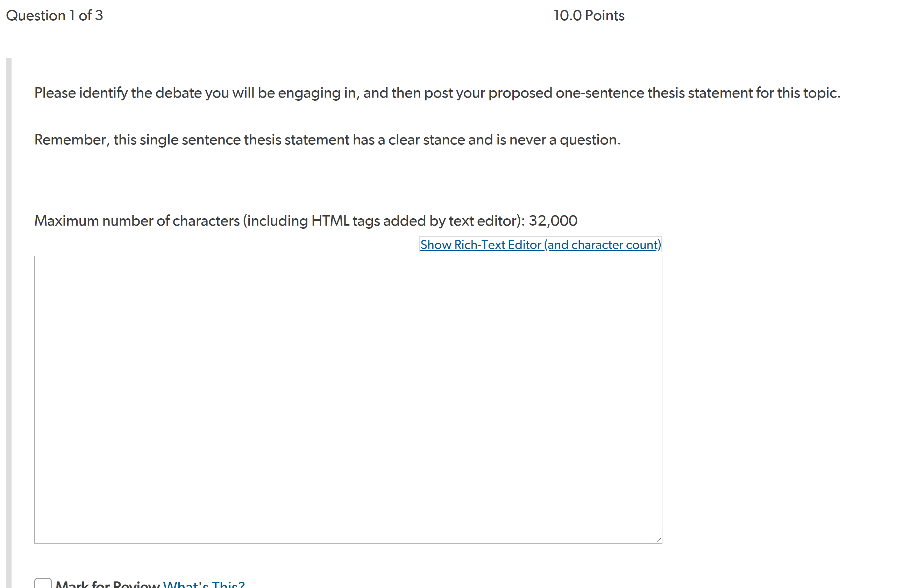Click the word 'debate' in the prompt

178,93
